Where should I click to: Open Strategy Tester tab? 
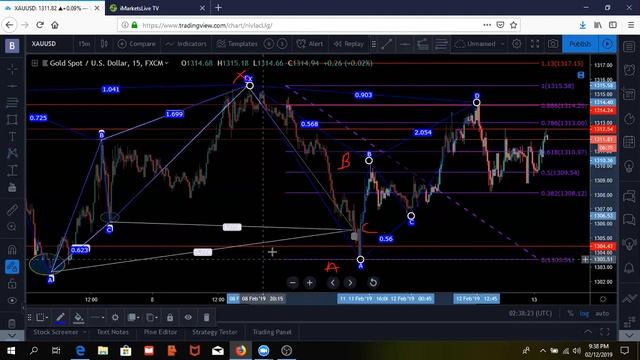click(x=215, y=332)
